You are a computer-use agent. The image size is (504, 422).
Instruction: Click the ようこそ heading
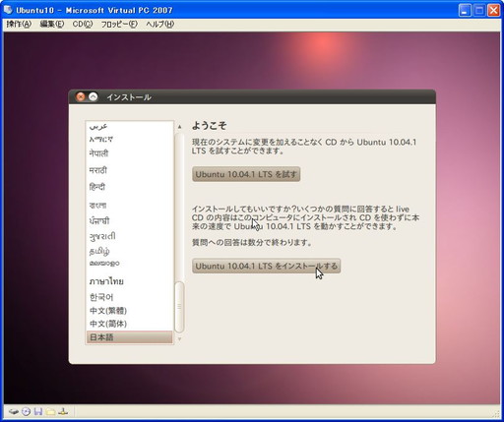pos(210,125)
